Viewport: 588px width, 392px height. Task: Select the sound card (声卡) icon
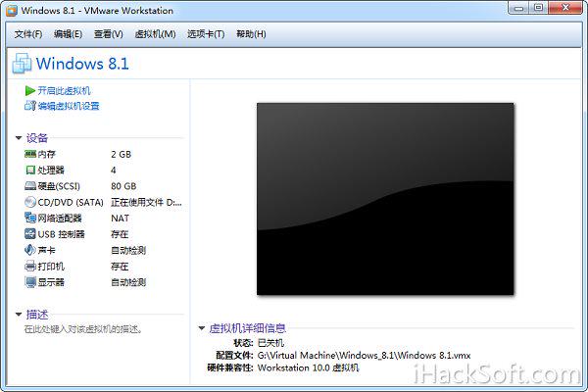pos(30,250)
